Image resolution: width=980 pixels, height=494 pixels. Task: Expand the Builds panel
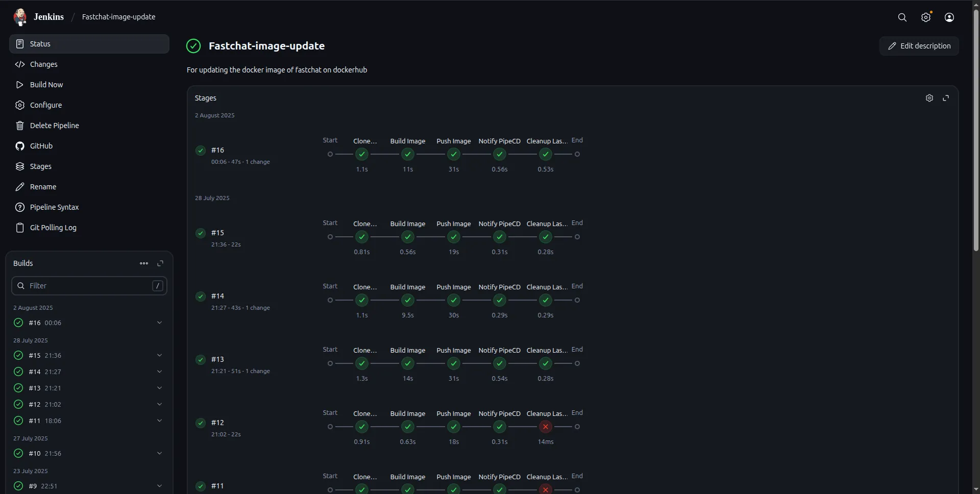coord(160,263)
